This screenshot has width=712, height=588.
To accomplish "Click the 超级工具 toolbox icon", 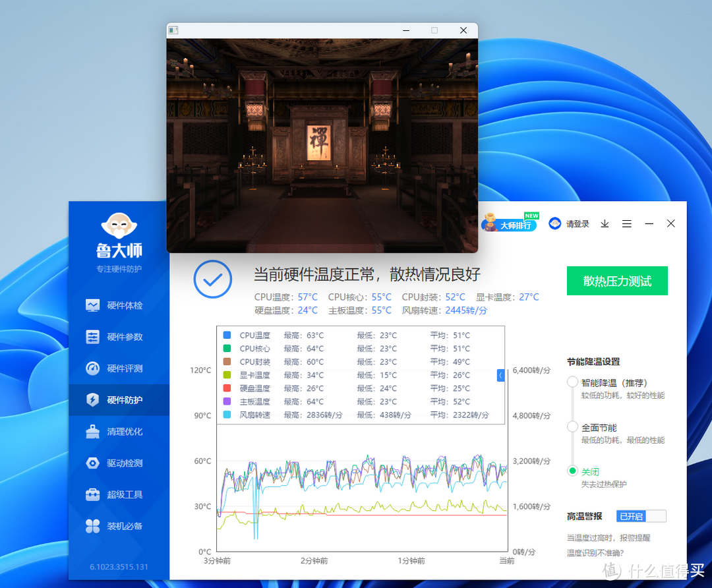I will [x=93, y=494].
